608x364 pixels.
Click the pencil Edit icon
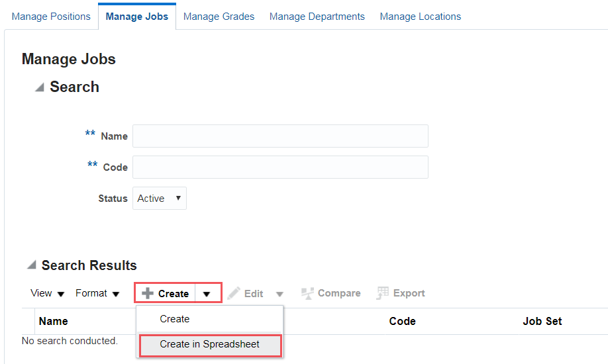coord(233,293)
